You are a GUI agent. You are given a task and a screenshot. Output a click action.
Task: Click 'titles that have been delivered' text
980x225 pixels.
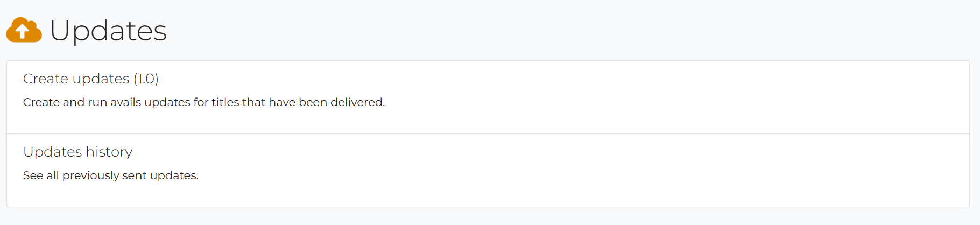tap(298, 102)
